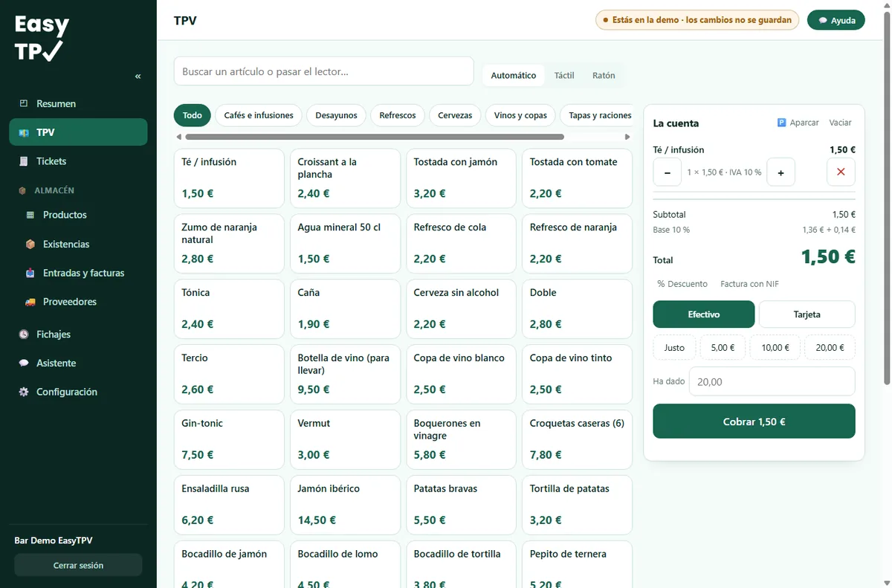Click the Asistente chat bubble icon
Screen dimensions: 892x588
[24, 363]
